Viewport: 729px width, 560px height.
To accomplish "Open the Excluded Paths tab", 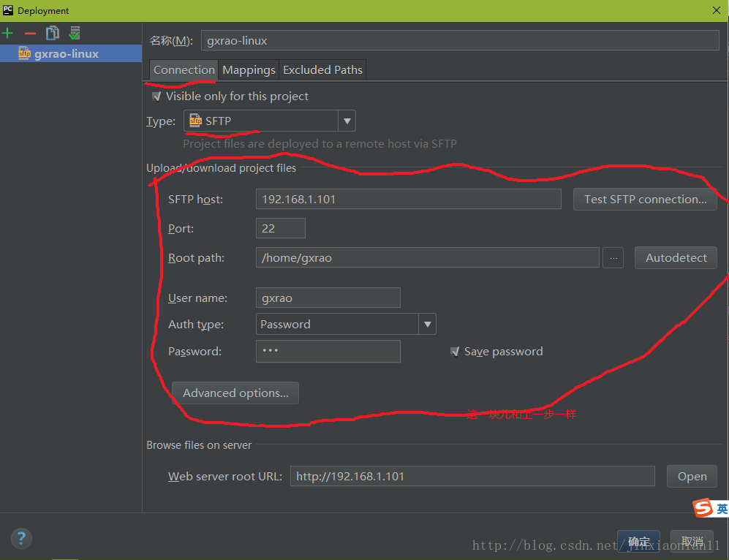I will [322, 69].
